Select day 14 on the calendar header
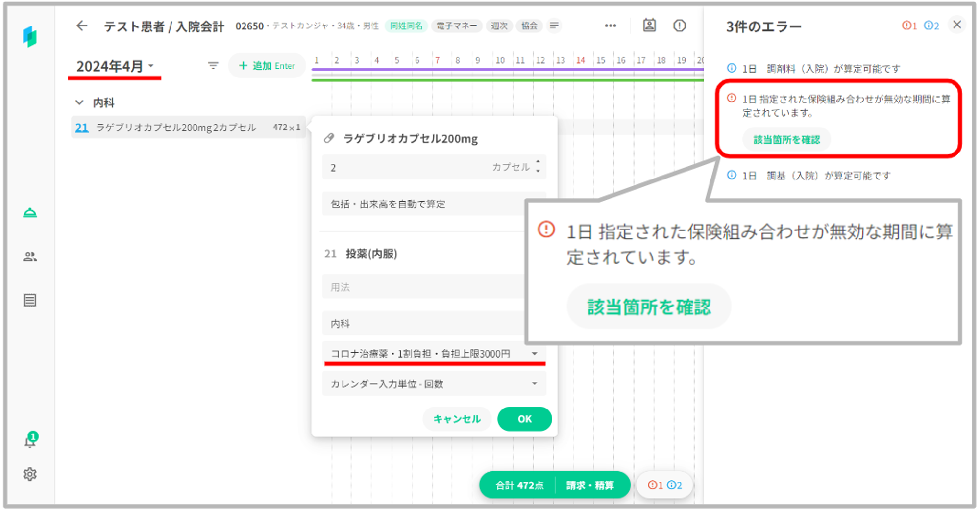This screenshot has height=511, width=980. (580, 60)
